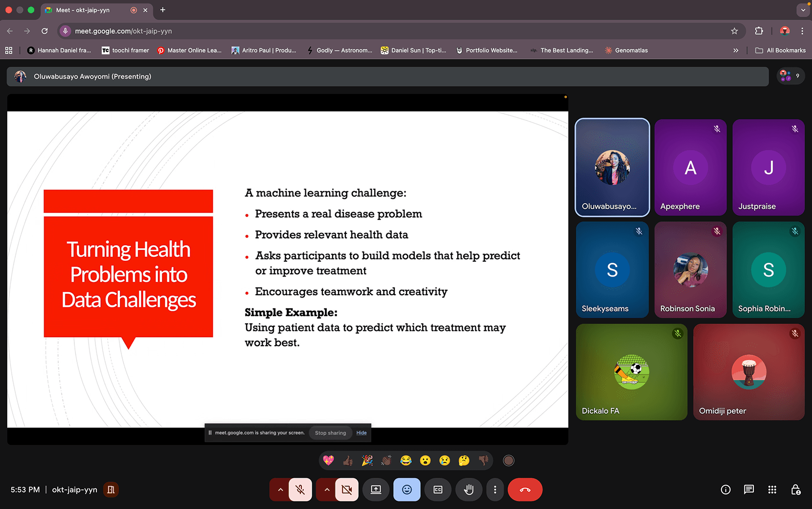Image resolution: width=812 pixels, height=509 pixels.
Task: Open more options three-dot menu
Action: point(495,489)
